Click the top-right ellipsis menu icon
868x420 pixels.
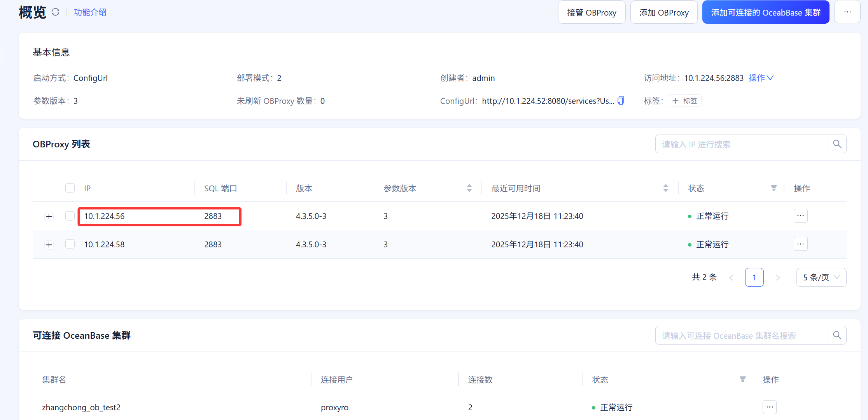click(847, 12)
